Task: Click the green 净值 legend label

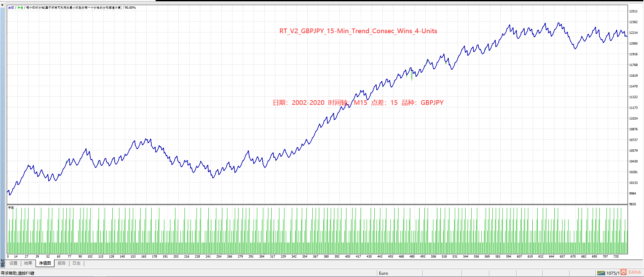Action: [20, 8]
